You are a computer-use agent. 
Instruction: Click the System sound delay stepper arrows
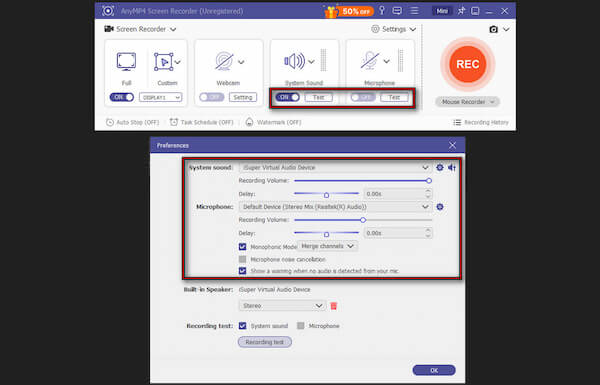coord(428,194)
